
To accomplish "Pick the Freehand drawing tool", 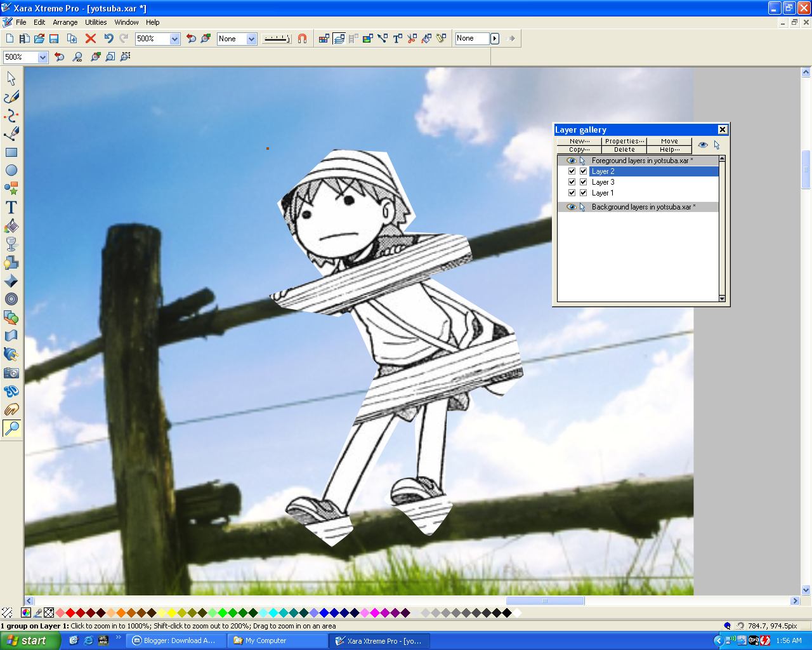I will coord(11,96).
